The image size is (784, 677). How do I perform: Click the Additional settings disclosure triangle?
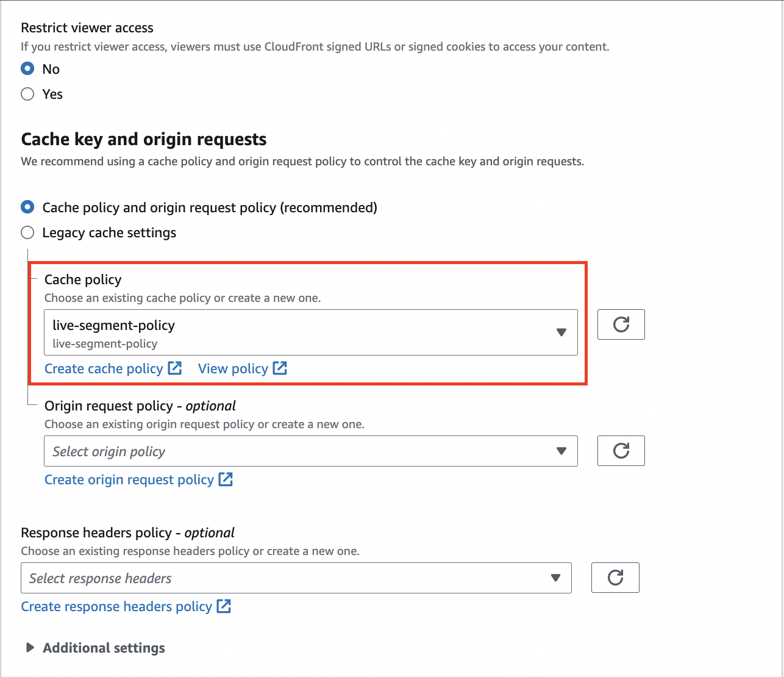30,648
